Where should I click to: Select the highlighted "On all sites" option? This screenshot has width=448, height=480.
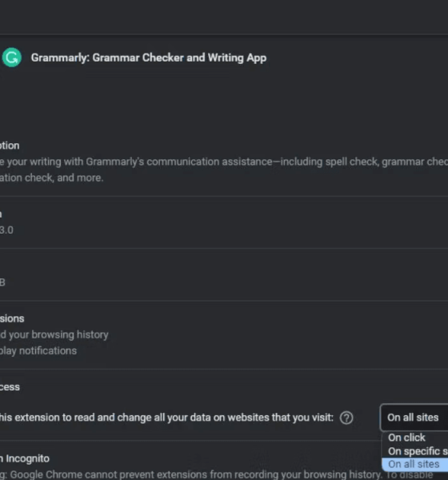415,464
